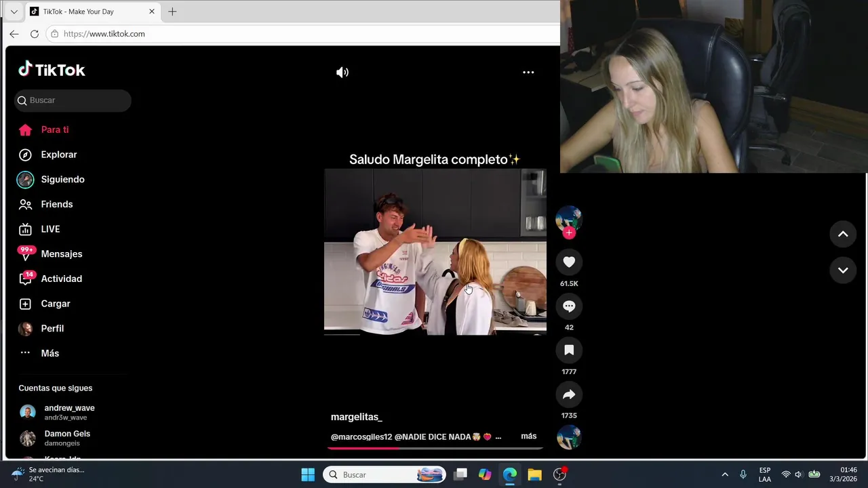Launch Copilot from the taskbar
This screenshot has height=488, width=868.
tap(485, 474)
